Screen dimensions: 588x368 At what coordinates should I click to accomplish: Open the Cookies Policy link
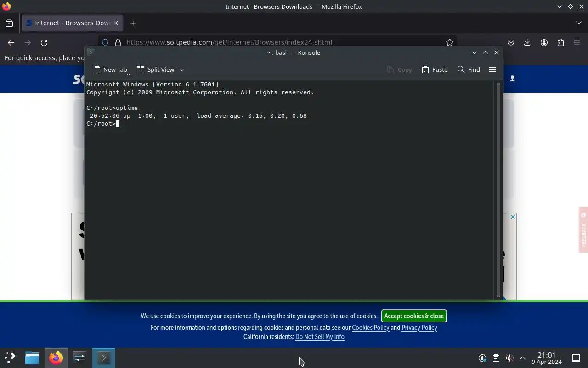(x=370, y=328)
